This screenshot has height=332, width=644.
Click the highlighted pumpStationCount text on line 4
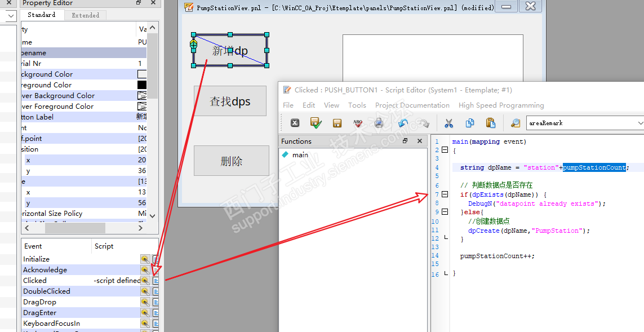594,167
